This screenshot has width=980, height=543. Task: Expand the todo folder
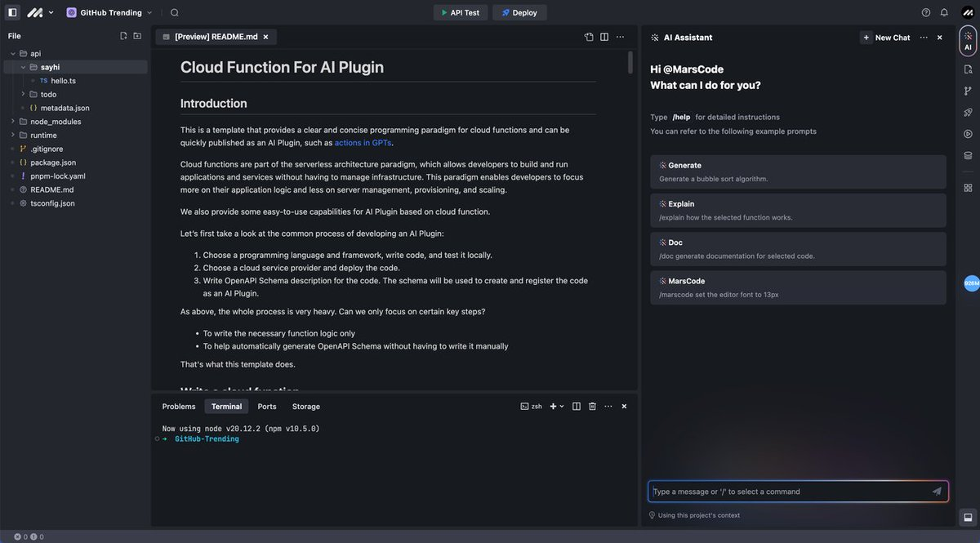point(24,94)
